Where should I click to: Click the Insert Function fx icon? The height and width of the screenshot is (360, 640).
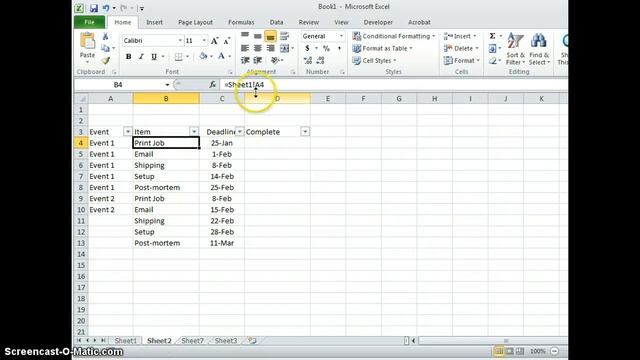pos(212,84)
